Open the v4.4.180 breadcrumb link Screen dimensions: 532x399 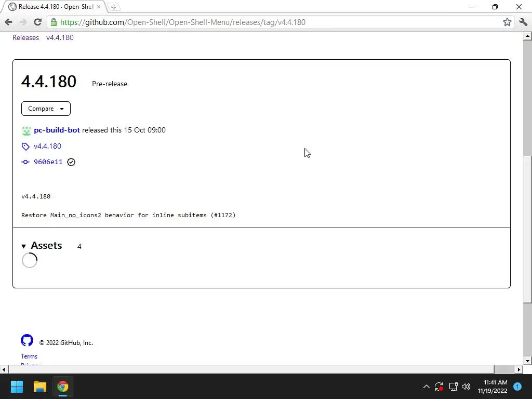pos(60,37)
